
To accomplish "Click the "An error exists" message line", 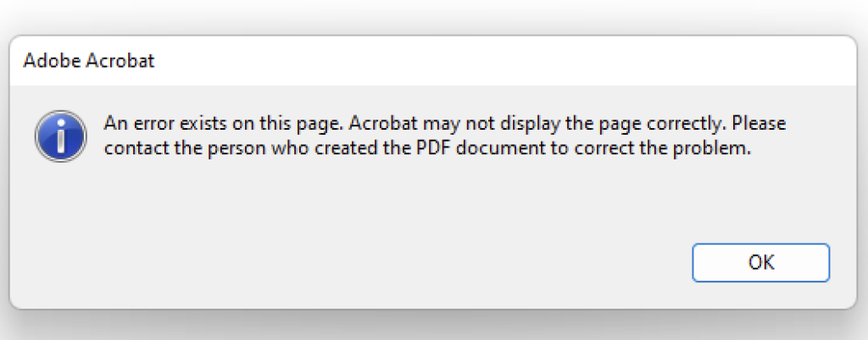I will (445, 124).
